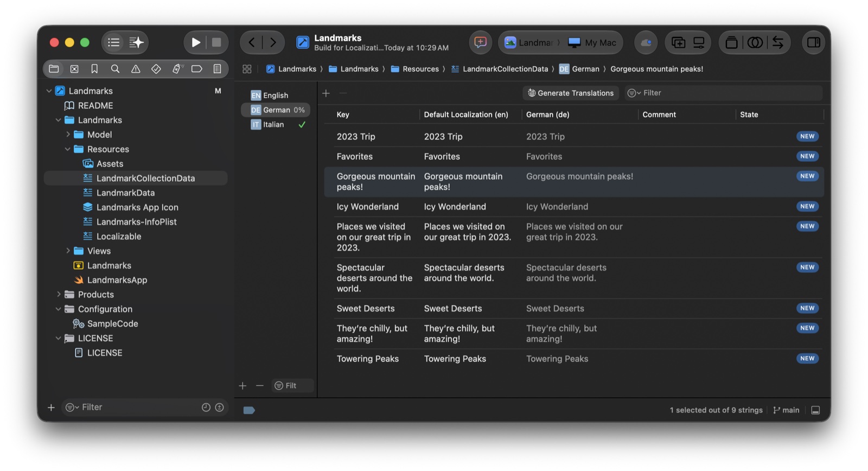
Task: Go back in editor history
Action: 252,42
